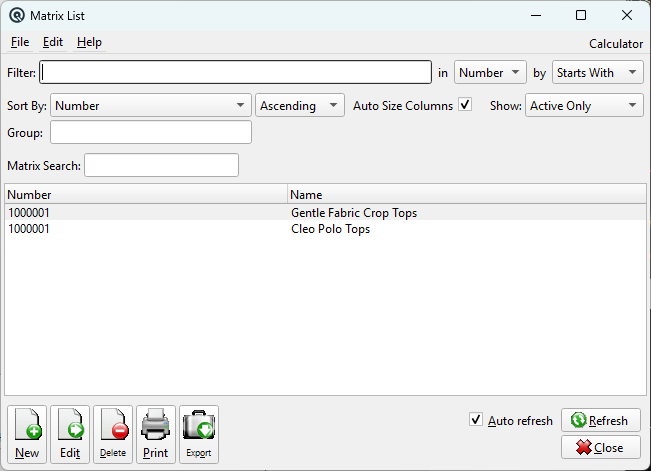Open the Help menu

point(89,42)
